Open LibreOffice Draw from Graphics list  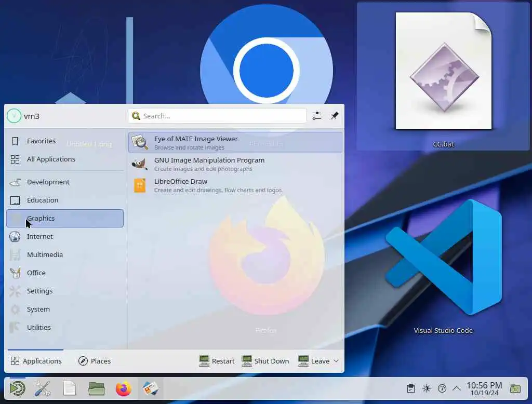(235, 185)
